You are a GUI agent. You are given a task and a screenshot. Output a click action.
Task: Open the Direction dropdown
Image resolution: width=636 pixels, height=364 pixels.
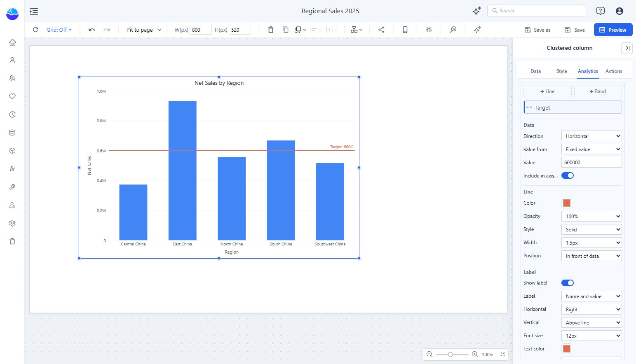[x=591, y=136]
